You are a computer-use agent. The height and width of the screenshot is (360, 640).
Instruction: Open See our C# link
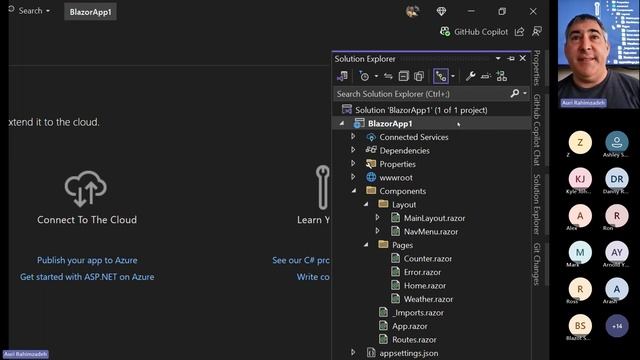pos(301,260)
